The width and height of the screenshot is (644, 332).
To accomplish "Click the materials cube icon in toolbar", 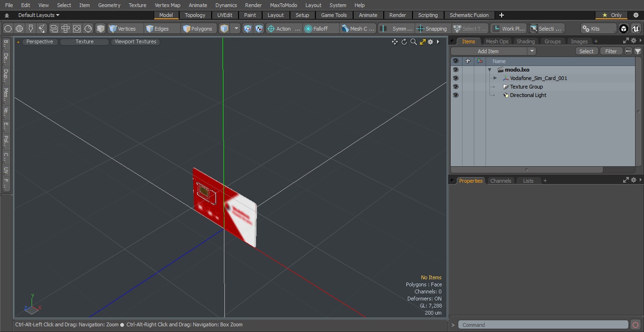I will tap(100, 29).
